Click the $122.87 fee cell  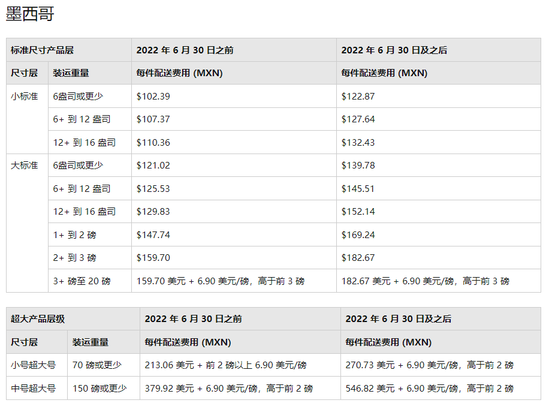coord(439,96)
